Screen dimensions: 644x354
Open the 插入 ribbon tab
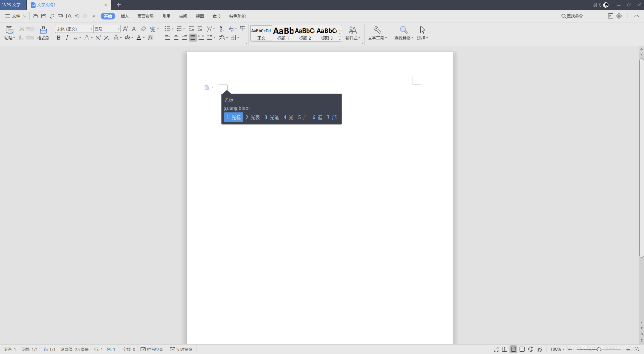point(125,16)
